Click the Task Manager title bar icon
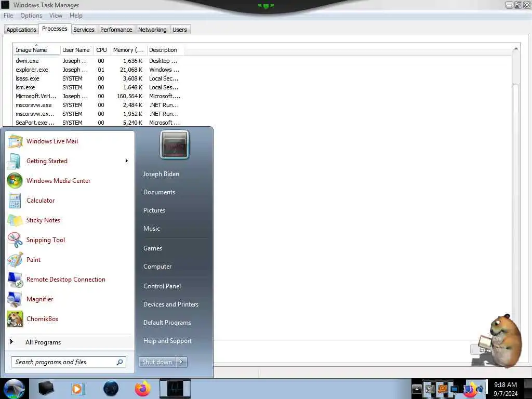The image size is (532, 399). [x=5, y=5]
